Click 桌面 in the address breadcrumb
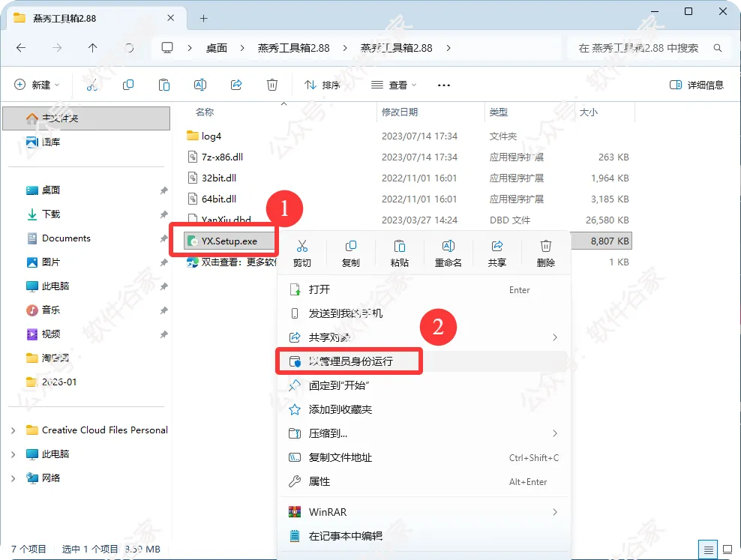The width and height of the screenshot is (741, 560). click(x=217, y=48)
